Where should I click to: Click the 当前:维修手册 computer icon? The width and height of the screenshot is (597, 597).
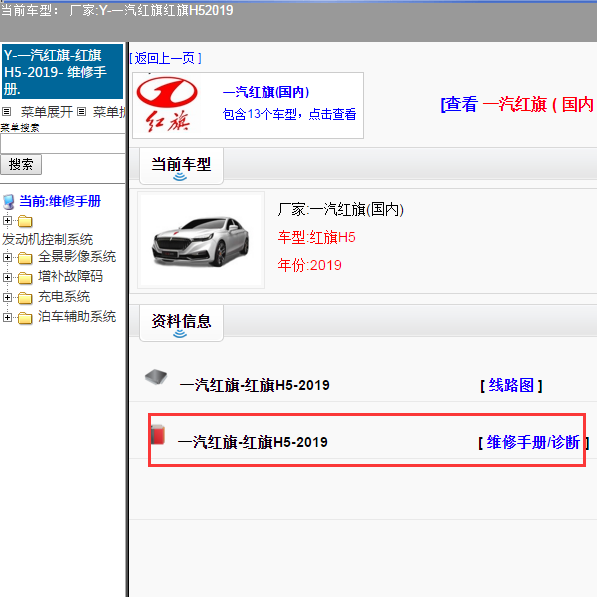pos(8,202)
